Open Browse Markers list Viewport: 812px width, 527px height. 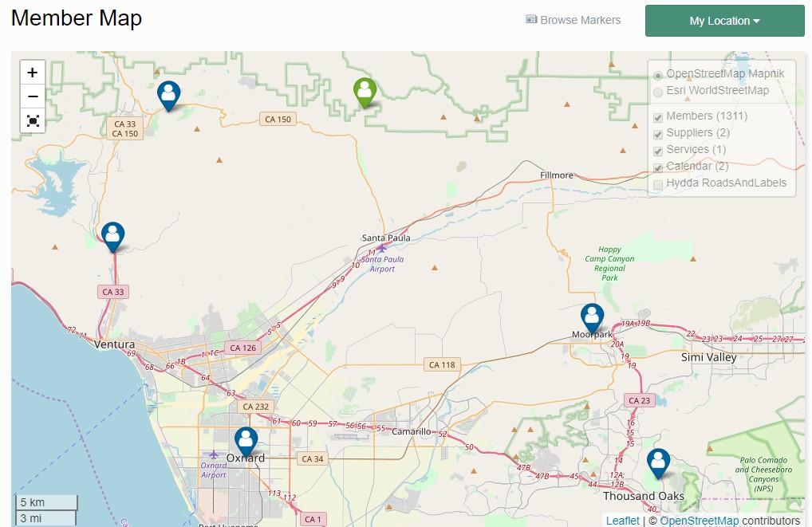tap(574, 20)
